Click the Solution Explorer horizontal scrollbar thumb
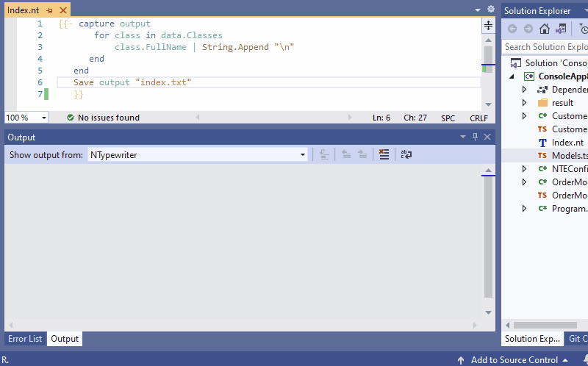588x366 pixels. coord(545,325)
